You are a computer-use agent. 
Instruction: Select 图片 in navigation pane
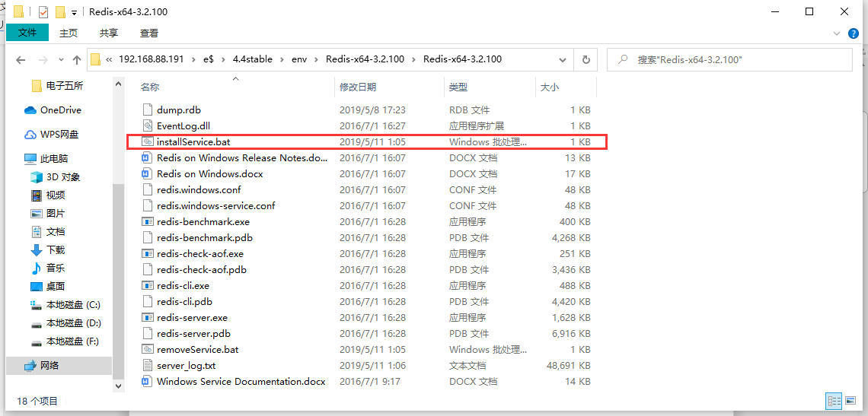coord(48,214)
